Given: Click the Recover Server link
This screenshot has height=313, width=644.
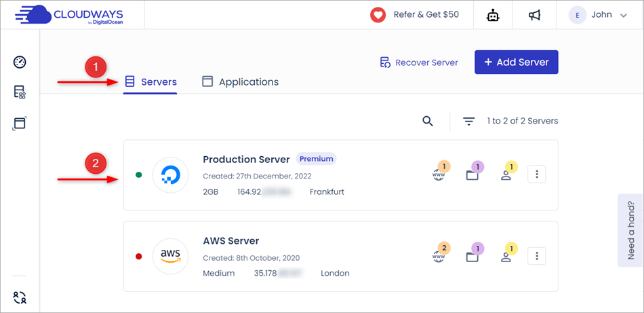Looking at the screenshot, I should (x=419, y=62).
